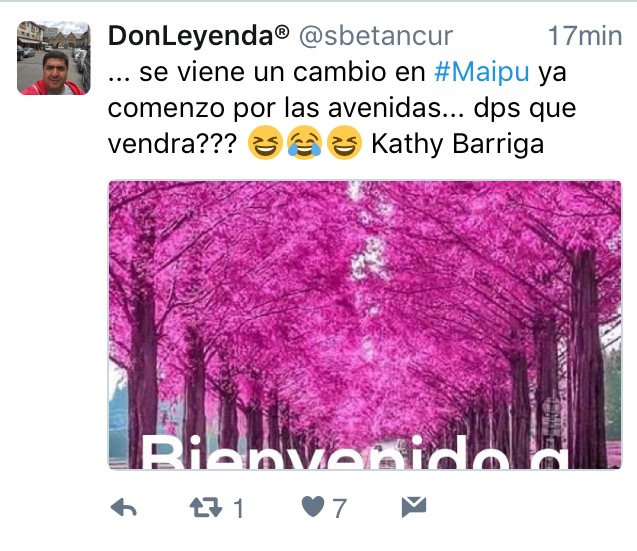This screenshot has width=637, height=551.
Task: Click the word "vendra???" in the tweet
Action: click(x=172, y=144)
